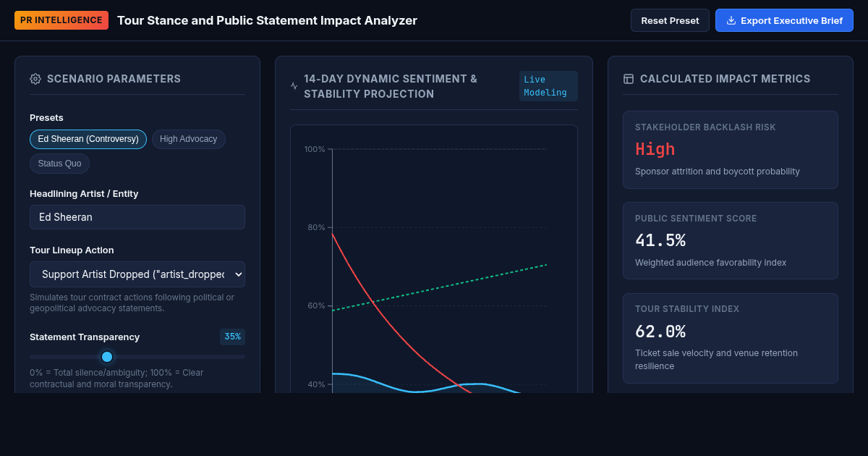The image size is (868, 456).
Task: Click the Statement Transparency label
Action: 85,337
